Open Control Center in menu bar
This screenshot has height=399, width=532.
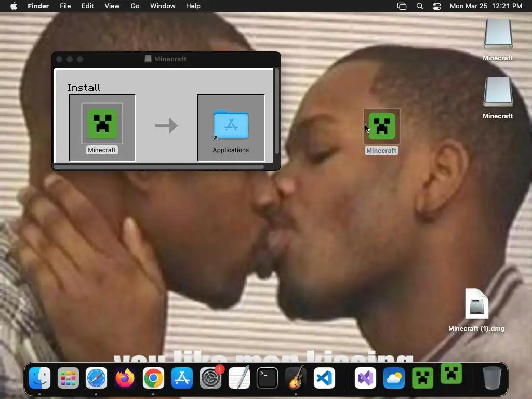tap(437, 6)
